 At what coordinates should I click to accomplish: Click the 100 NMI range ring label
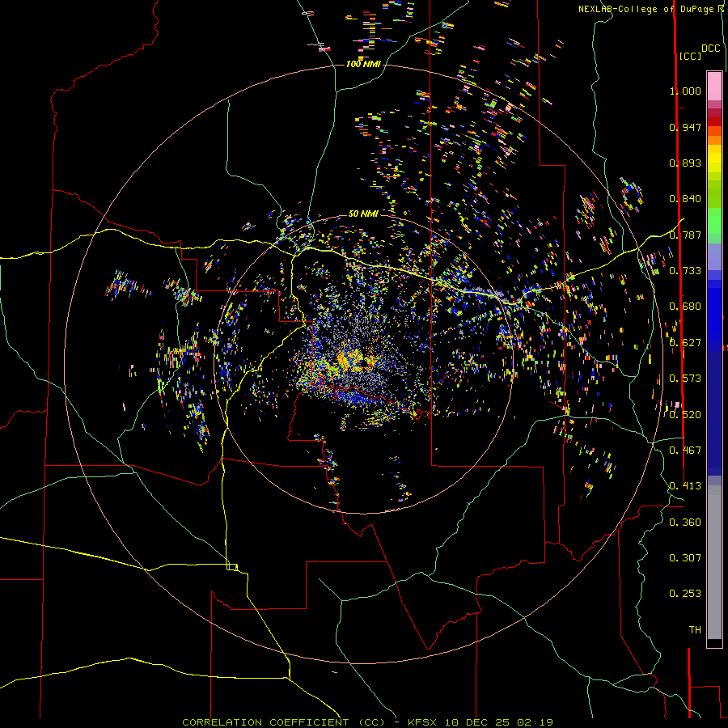pyautogui.click(x=363, y=64)
